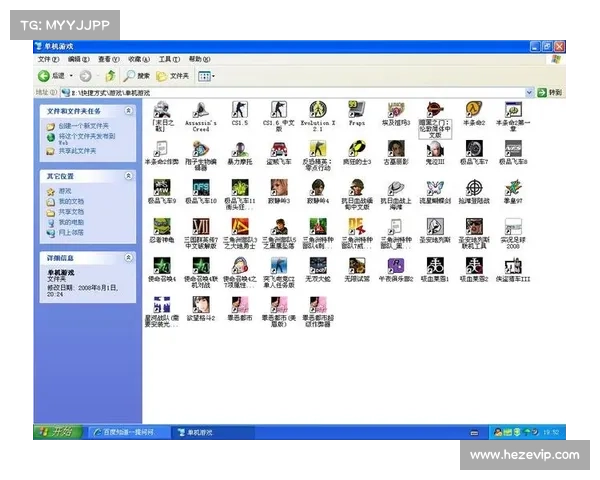Screen dimensions: 600x480
Task: Select the 流星蝴蝶剑 butterfly icon
Action: coord(435,188)
